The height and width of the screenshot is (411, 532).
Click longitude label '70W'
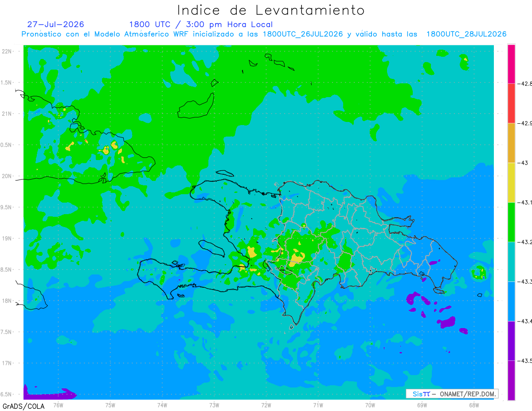coord(370,404)
